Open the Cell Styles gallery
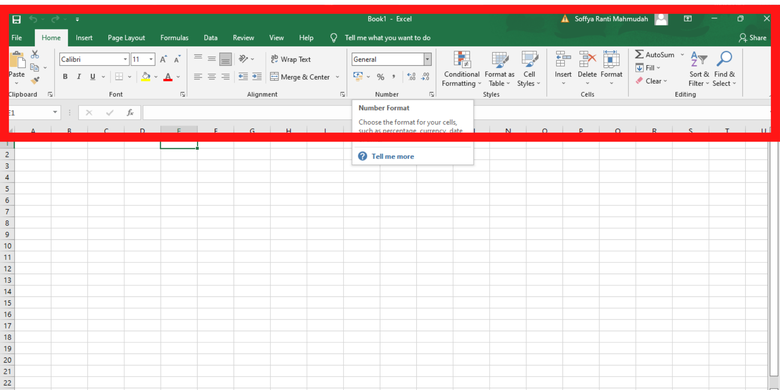Screen dimensions: 780x390 pos(529,69)
